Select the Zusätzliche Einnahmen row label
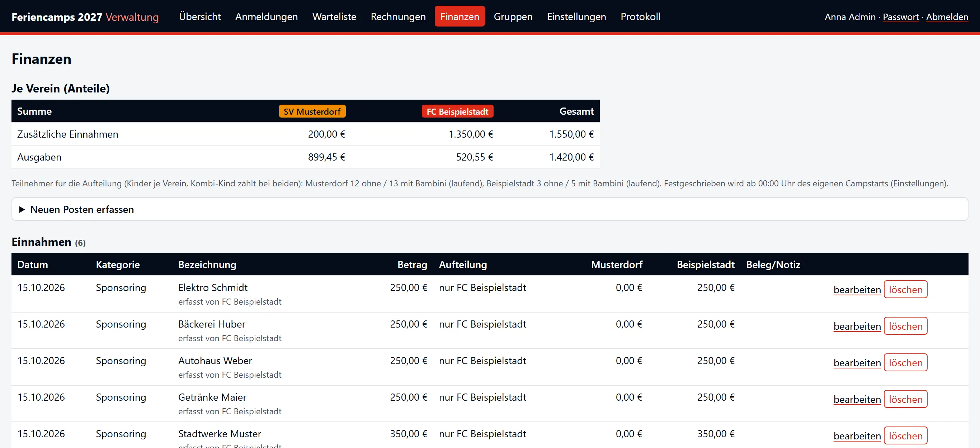 68,134
